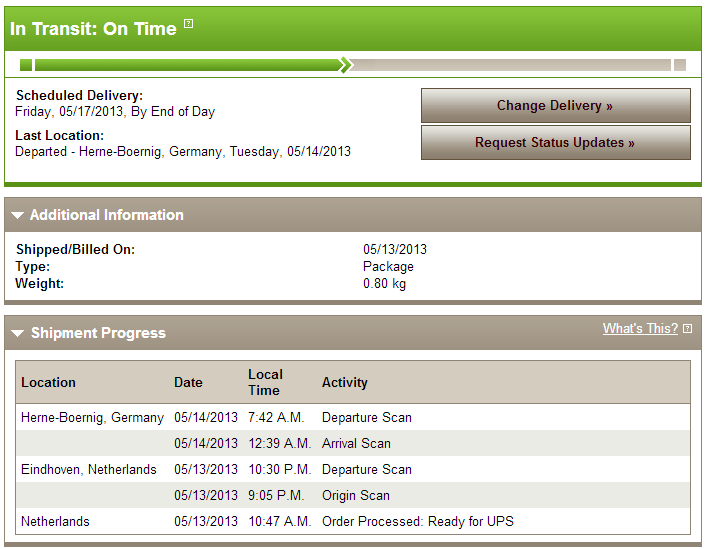The width and height of the screenshot is (708, 549).
Task: Collapse the Shipment Progress section triangle
Action: point(18,334)
